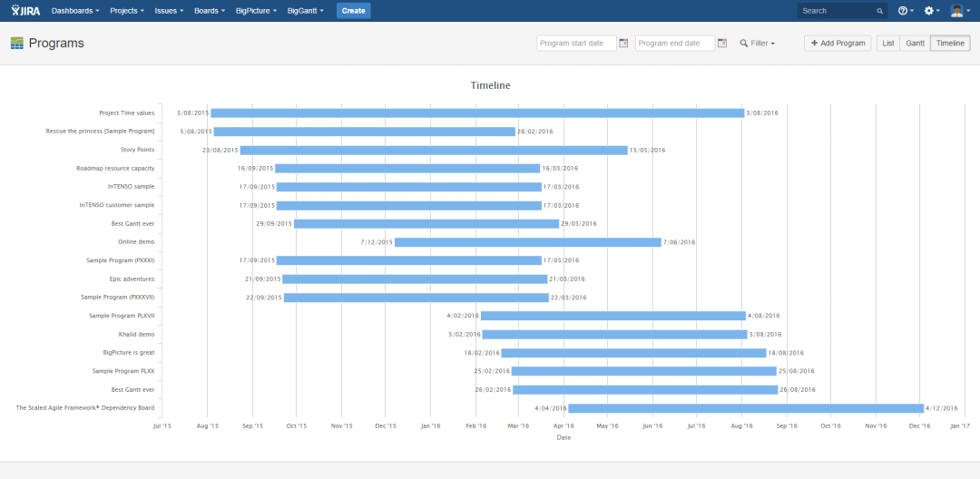
Task: Select the InTENSO sample timeline bar
Action: 409,187
